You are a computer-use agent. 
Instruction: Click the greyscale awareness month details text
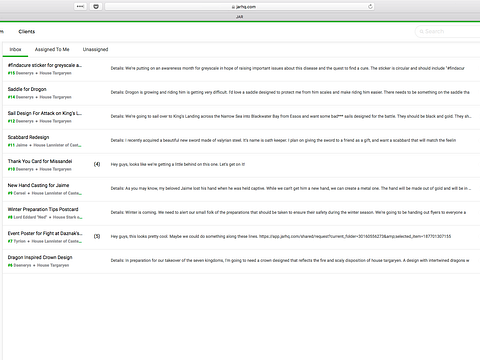[287, 68]
